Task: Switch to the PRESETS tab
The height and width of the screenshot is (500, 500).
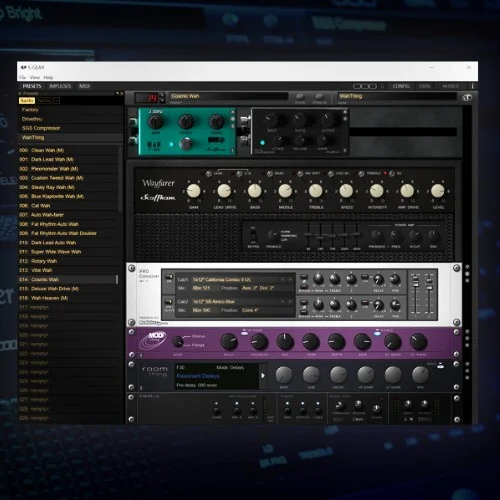Action: [x=32, y=86]
